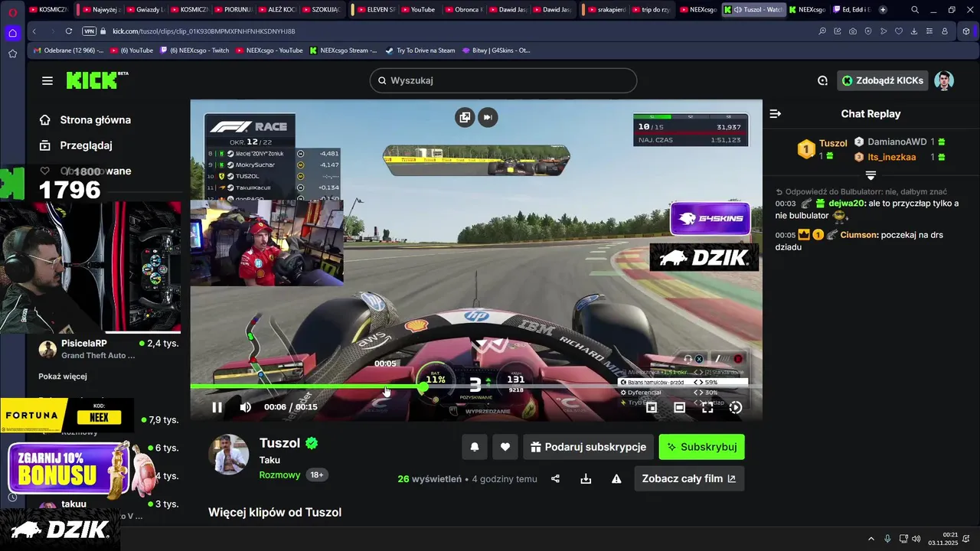The height and width of the screenshot is (551, 980).
Task: Open playback speed settings icon
Action: coord(736,407)
